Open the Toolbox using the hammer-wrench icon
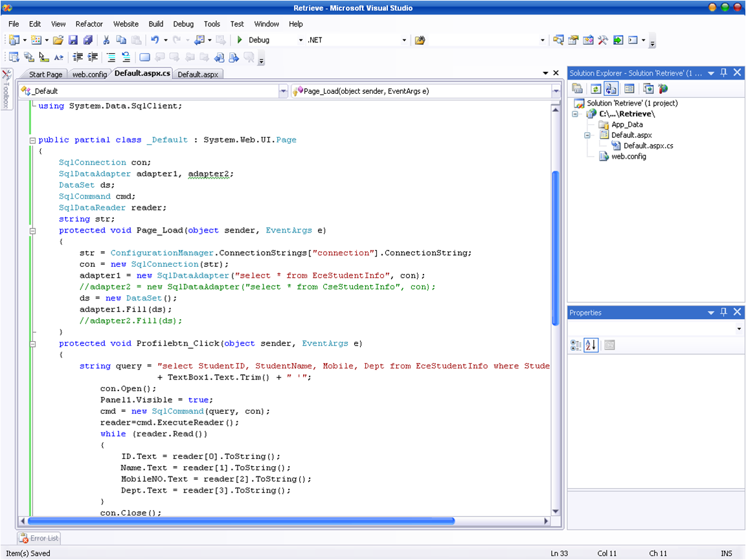 point(603,40)
